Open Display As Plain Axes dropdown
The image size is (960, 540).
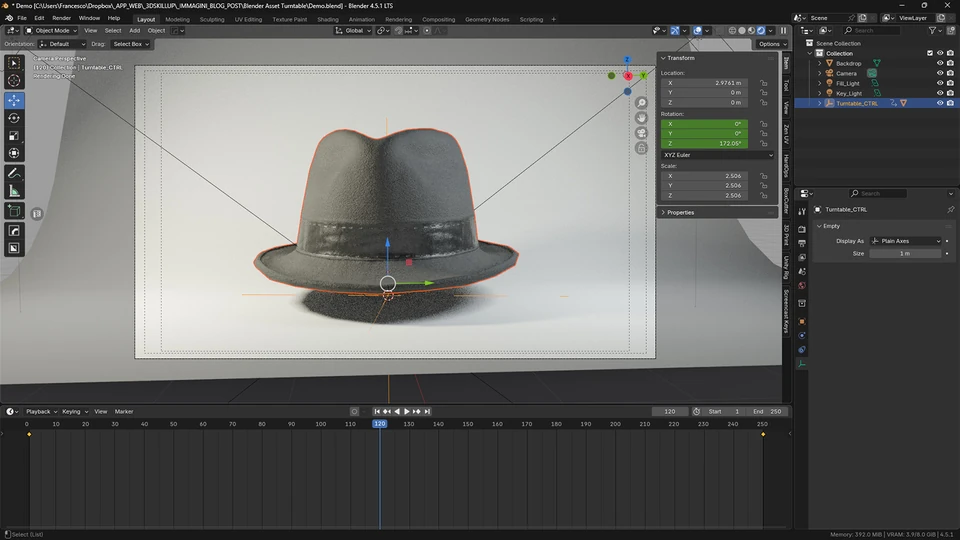coord(906,241)
